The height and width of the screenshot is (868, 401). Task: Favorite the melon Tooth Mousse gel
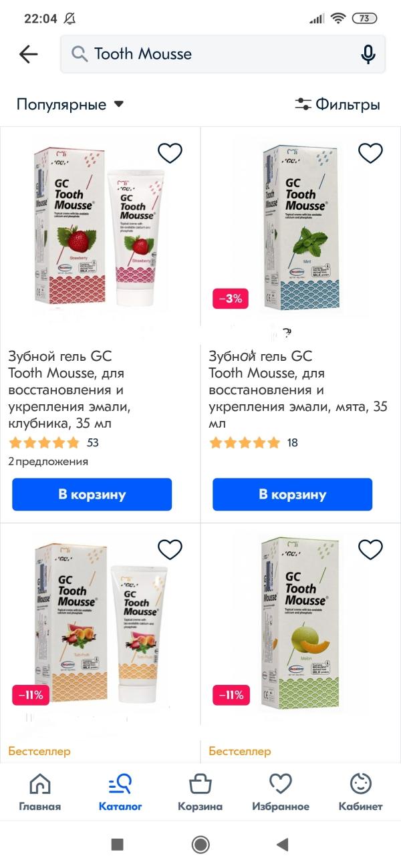(x=370, y=549)
